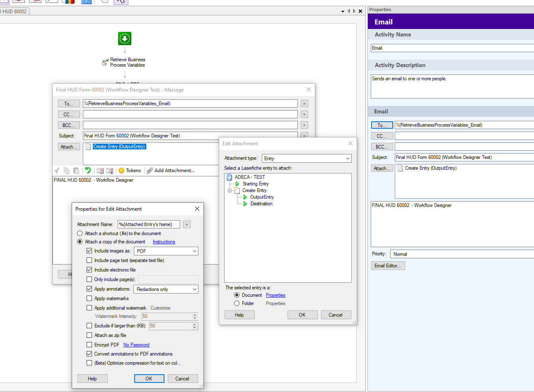The image size is (534, 392).
Task: Click the undo arrow in message toolbar
Action: click(88, 170)
